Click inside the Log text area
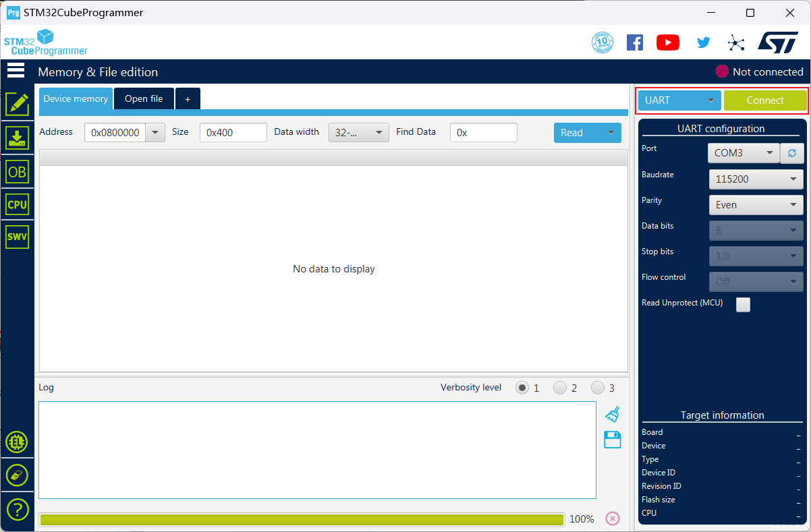Viewport: 811px width, 532px height. 317,450
